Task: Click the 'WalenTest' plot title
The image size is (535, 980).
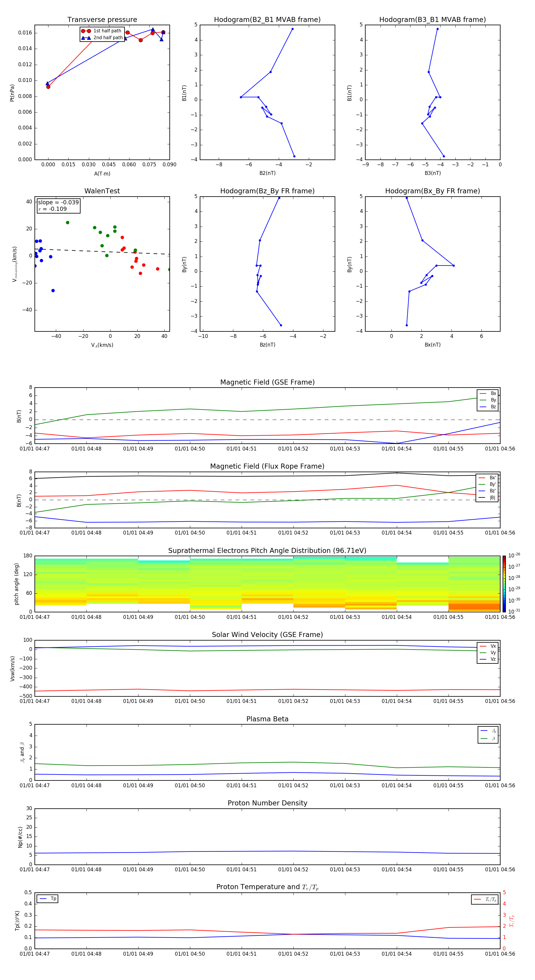Action: (102, 191)
